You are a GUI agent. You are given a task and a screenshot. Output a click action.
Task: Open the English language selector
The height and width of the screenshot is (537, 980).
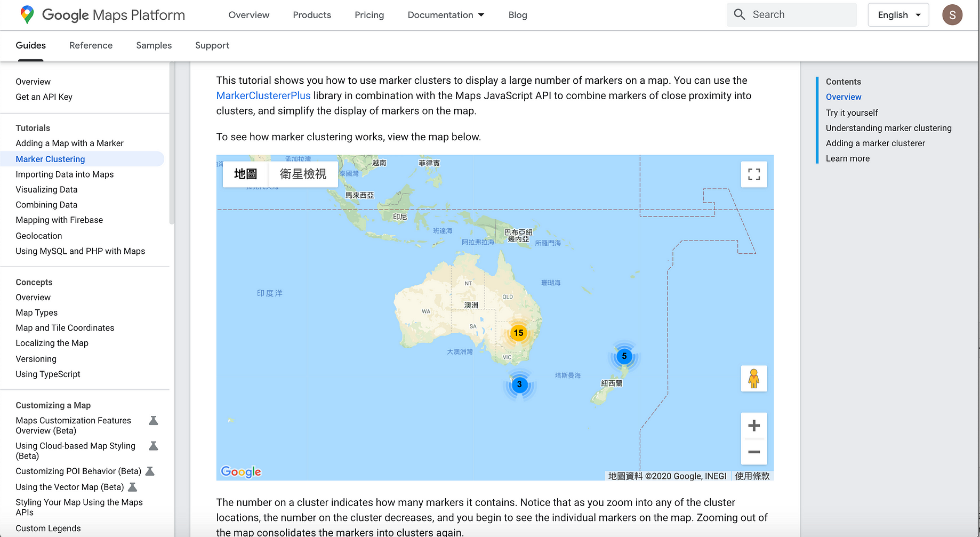pyautogui.click(x=898, y=15)
